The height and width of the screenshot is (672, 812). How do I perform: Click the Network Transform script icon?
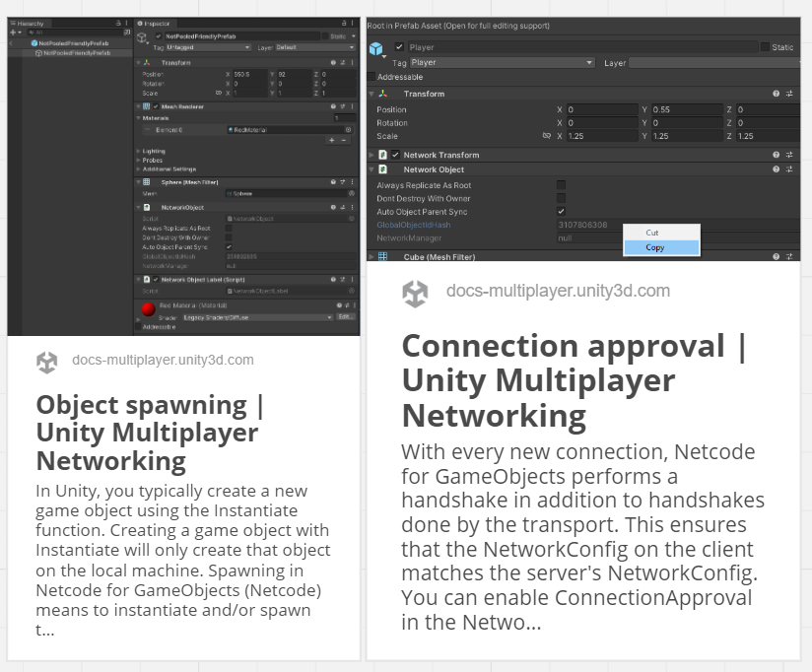383,155
